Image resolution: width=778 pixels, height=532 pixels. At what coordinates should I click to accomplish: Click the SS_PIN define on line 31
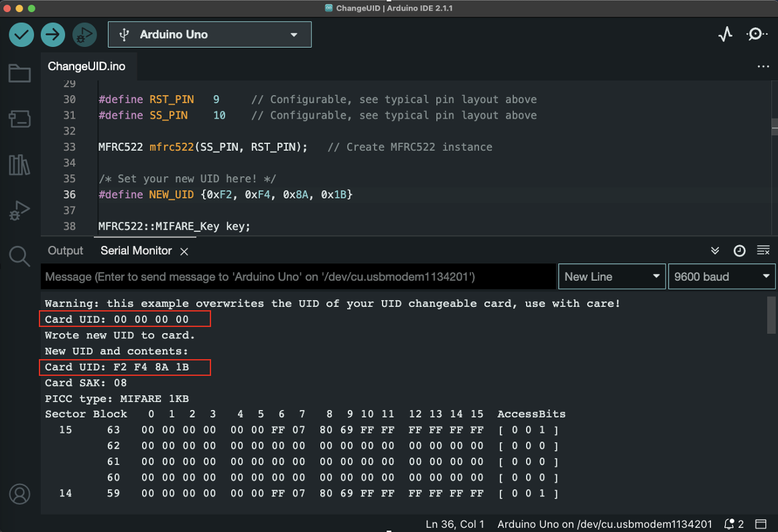point(168,115)
